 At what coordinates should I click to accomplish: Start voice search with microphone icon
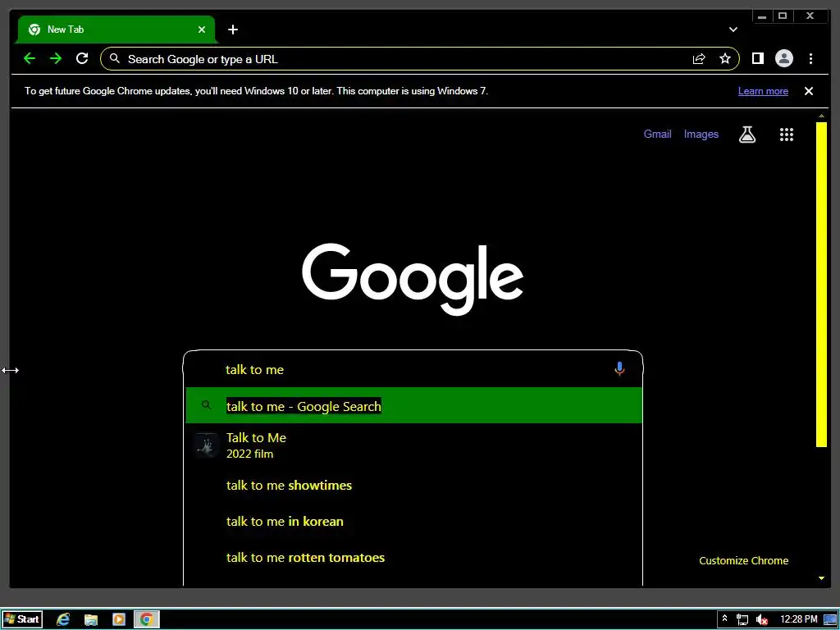coord(619,369)
